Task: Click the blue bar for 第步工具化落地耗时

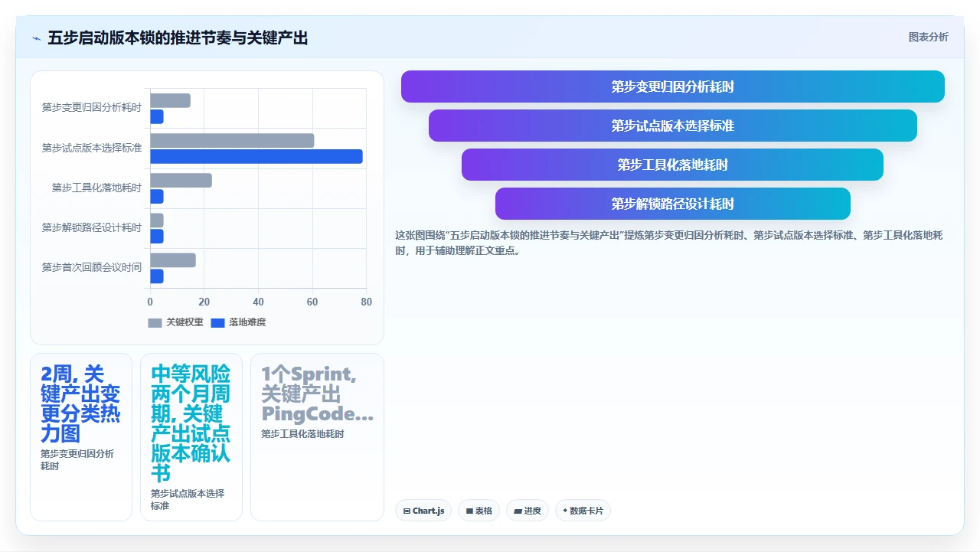Action: click(157, 197)
